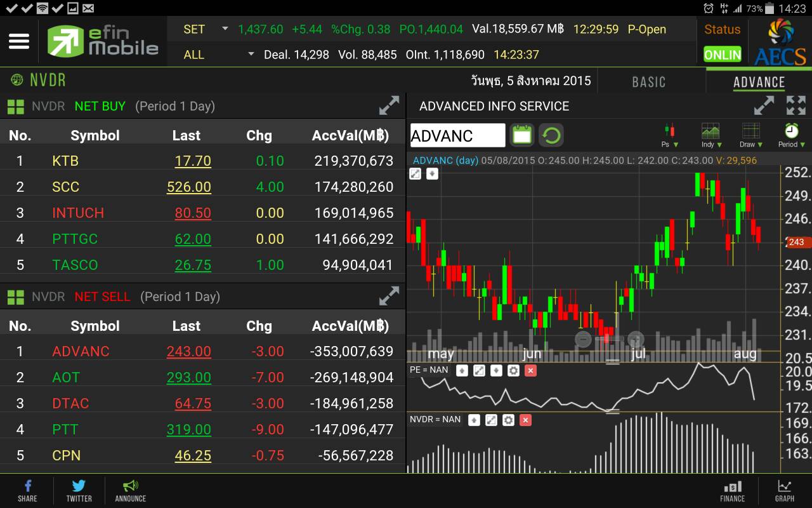Tap the 17.70 last price
The height and width of the screenshot is (508, 812).
click(x=193, y=161)
